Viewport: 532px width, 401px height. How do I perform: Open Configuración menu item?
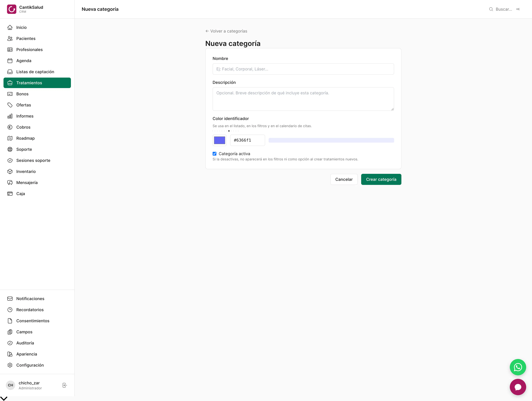(x=37, y=365)
